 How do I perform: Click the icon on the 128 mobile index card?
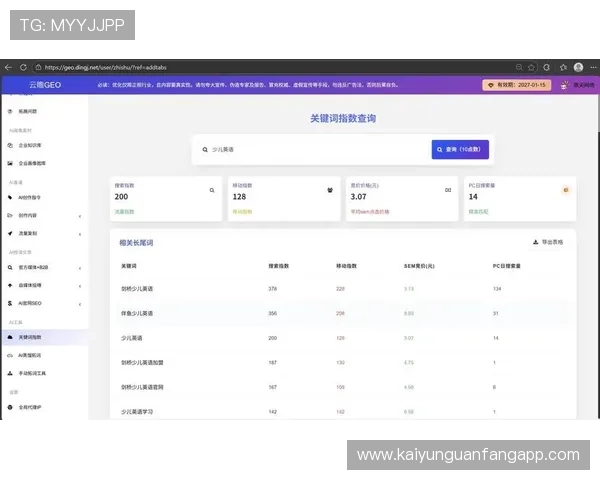pyautogui.click(x=330, y=190)
